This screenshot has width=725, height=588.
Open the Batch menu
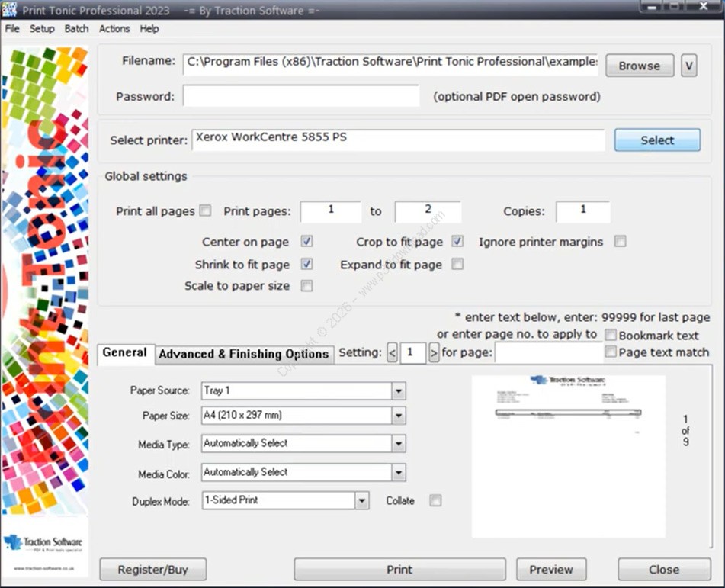click(x=76, y=29)
